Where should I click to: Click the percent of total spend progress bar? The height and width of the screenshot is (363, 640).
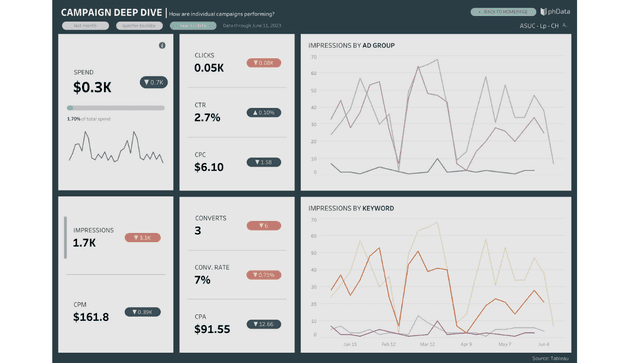(x=116, y=108)
